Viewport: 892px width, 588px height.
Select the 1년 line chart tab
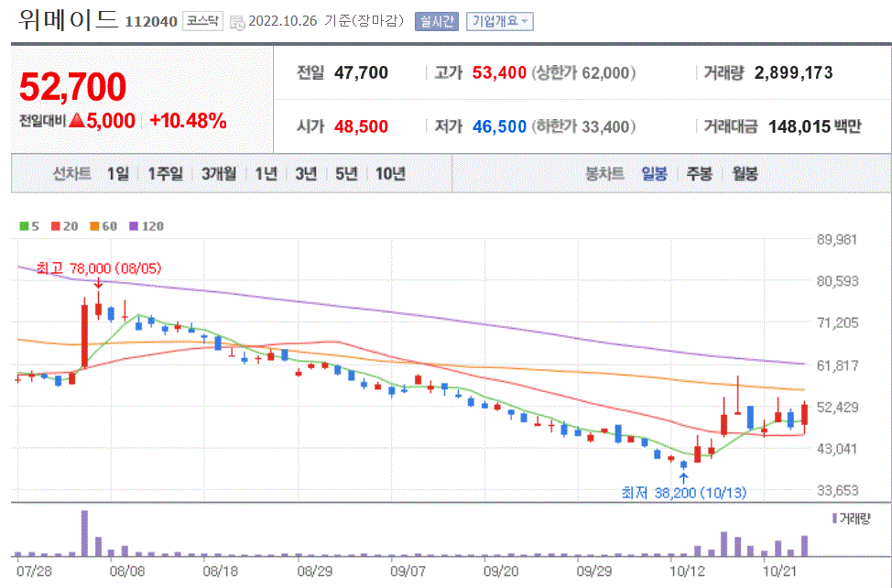[x=266, y=173]
